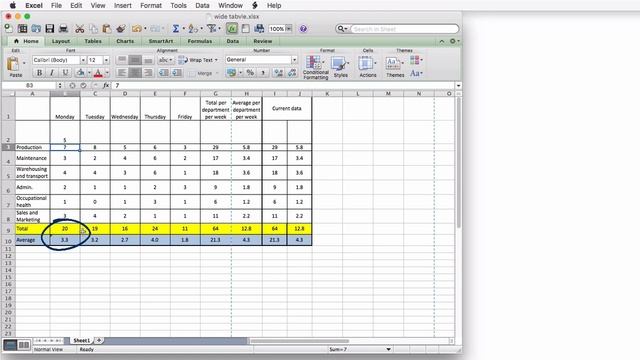640x360 pixels.
Task: Open Excel Help purple question icon
Action: (303, 29)
